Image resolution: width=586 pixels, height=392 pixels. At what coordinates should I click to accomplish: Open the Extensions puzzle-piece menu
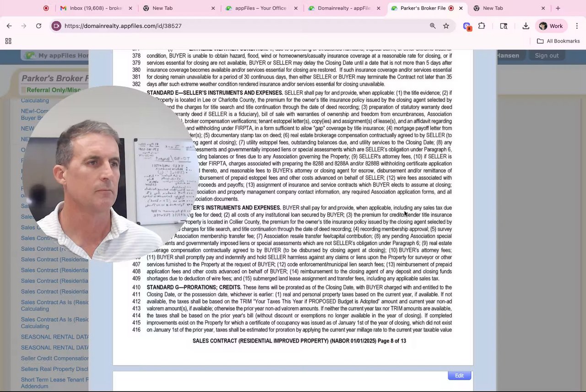tap(482, 26)
